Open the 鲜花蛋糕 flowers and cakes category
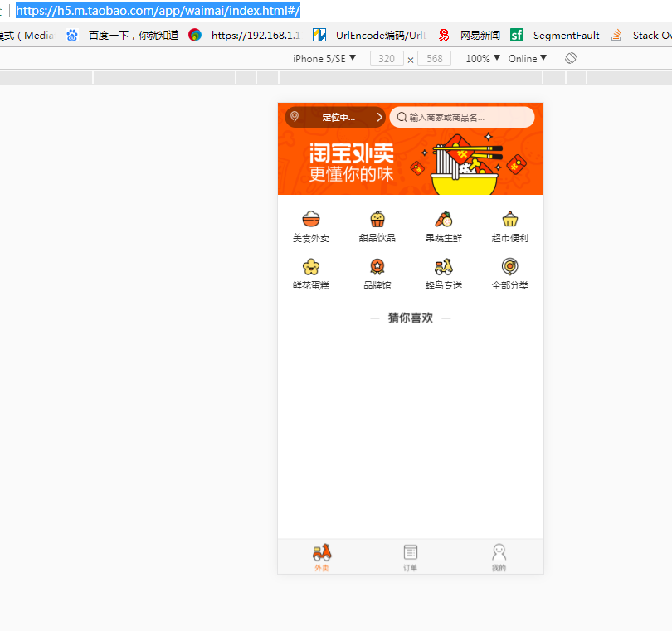 coord(311,274)
